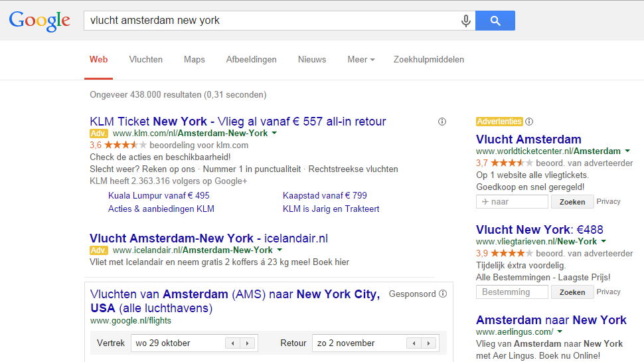Image resolution: width=644 pixels, height=362 pixels.
Task: Expand dropdown arrow after icelandair.nl URL
Action: click(x=280, y=250)
